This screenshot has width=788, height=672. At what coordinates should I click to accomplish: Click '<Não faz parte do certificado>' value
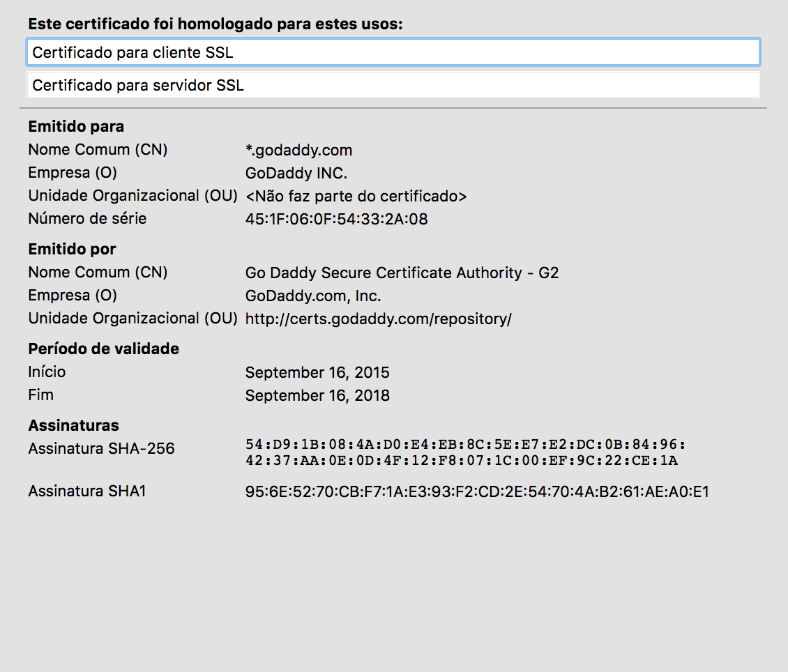pyautogui.click(x=356, y=196)
